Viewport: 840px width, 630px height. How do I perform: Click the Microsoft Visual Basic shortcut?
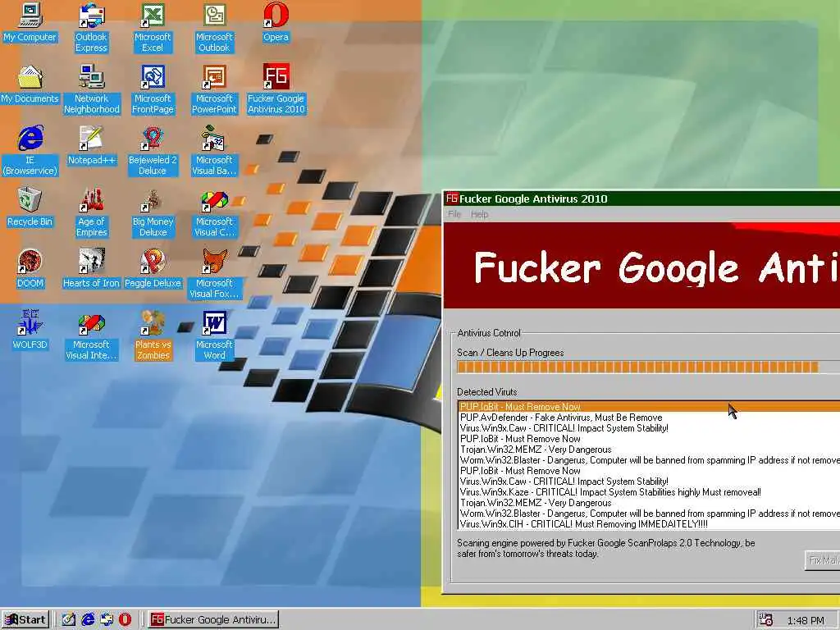214,151
